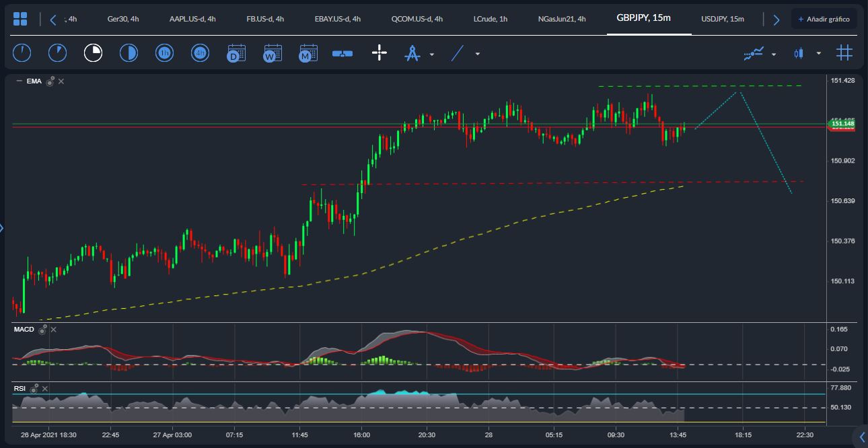This screenshot has height=448, width=868.
Task: Open MACD indicator settings gear
Action: [x=42, y=329]
